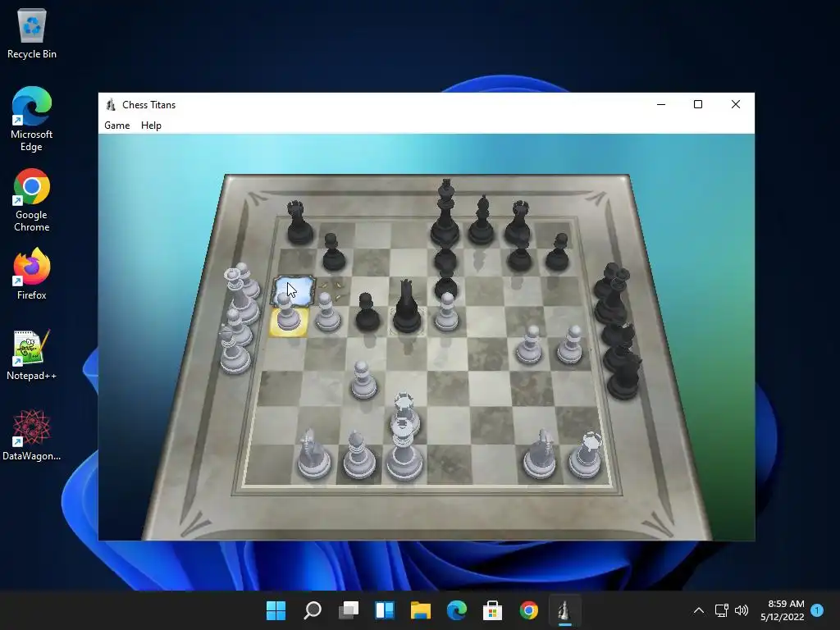Launch Google Chrome desktop shortcut
Image resolution: width=840 pixels, height=630 pixels.
(x=32, y=200)
